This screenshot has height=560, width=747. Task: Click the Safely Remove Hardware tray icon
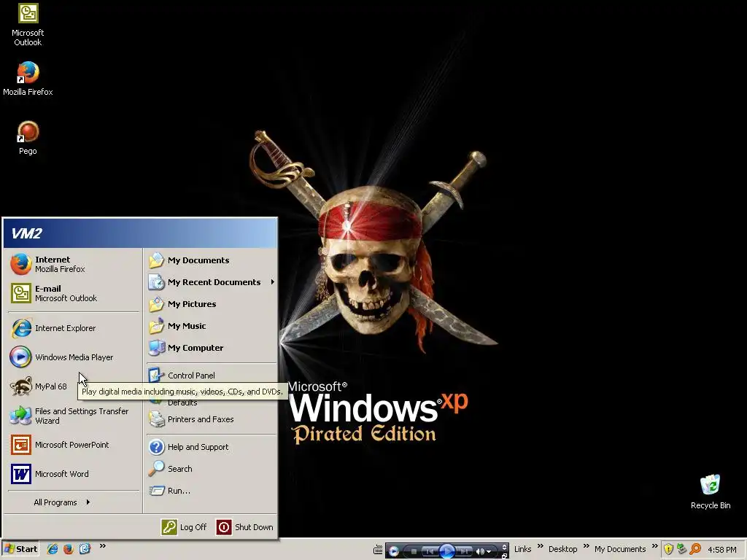(682, 549)
